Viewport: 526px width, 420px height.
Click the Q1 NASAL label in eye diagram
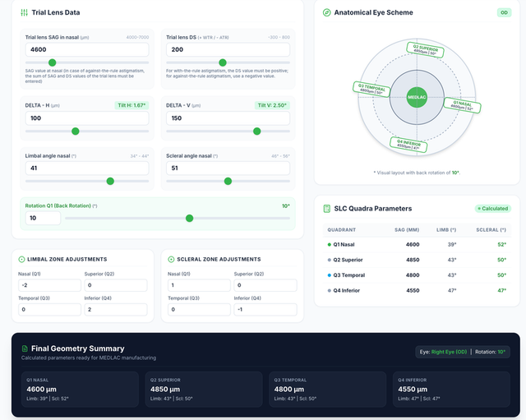coord(462,105)
